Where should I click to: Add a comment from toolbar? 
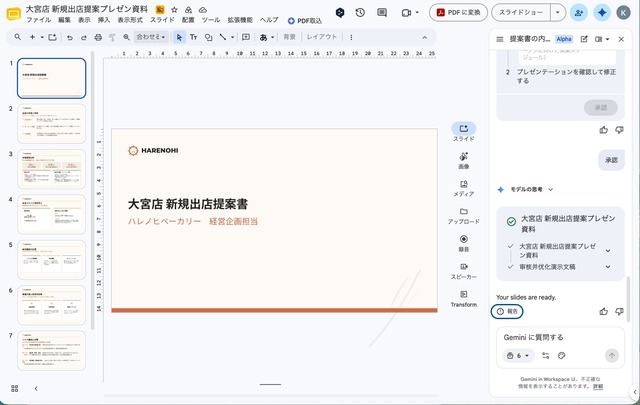(x=246, y=37)
